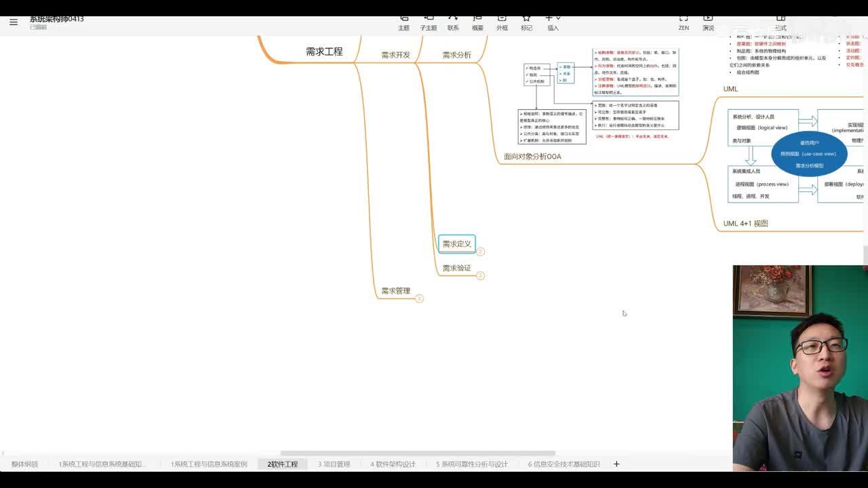Select the 需求工程 topic node
The height and width of the screenshot is (488, 868).
324,52
